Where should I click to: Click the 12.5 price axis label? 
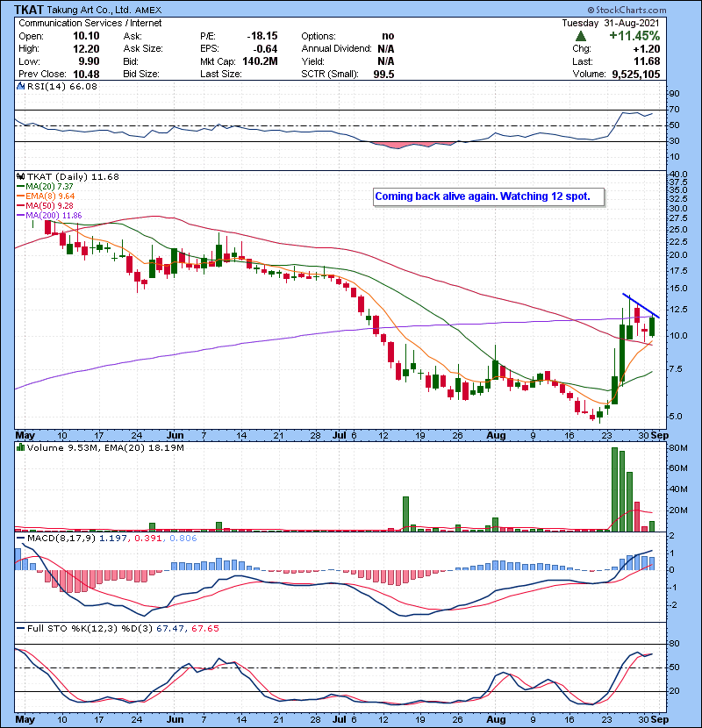click(678, 310)
